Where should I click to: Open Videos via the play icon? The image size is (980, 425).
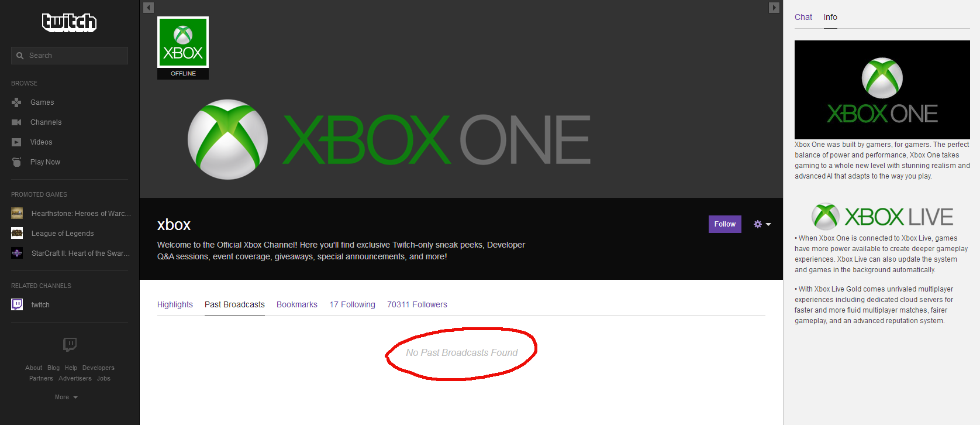16,142
